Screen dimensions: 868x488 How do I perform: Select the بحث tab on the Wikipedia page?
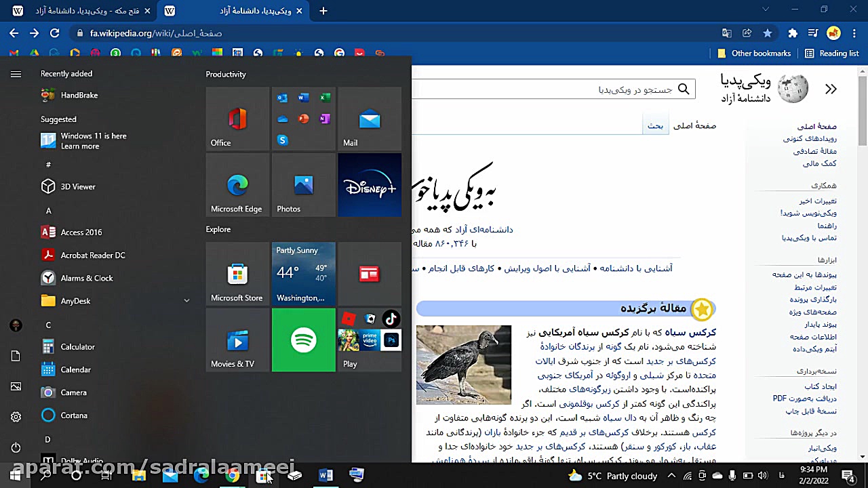pyautogui.click(x=654, y=125)
